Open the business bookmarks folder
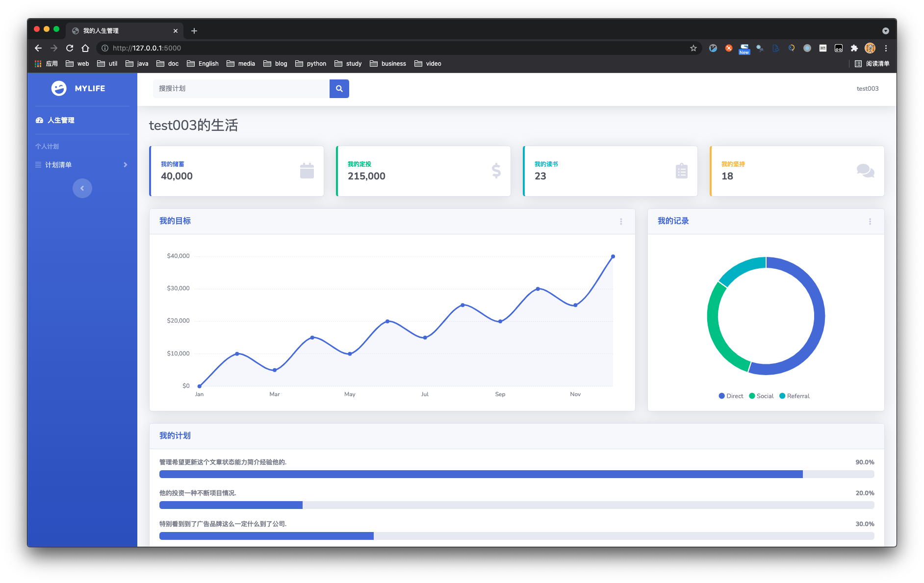The image size is (924, 583). (388, 64)
